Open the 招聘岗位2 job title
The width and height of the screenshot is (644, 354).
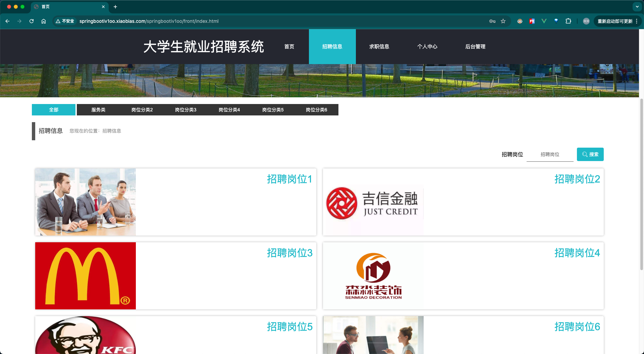(577, 179)
